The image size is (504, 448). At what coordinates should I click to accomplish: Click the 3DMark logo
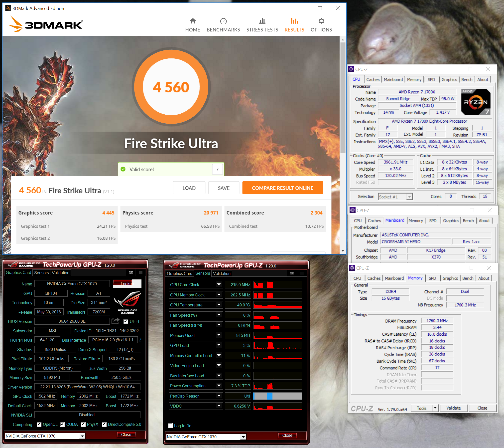(x=45, y=24)
